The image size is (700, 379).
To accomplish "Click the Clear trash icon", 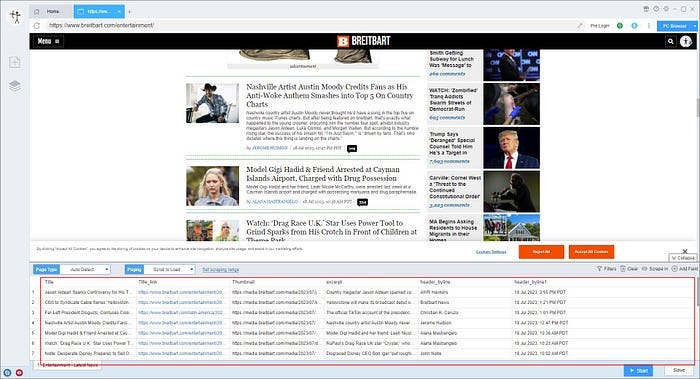I will [x=623, y=269].
